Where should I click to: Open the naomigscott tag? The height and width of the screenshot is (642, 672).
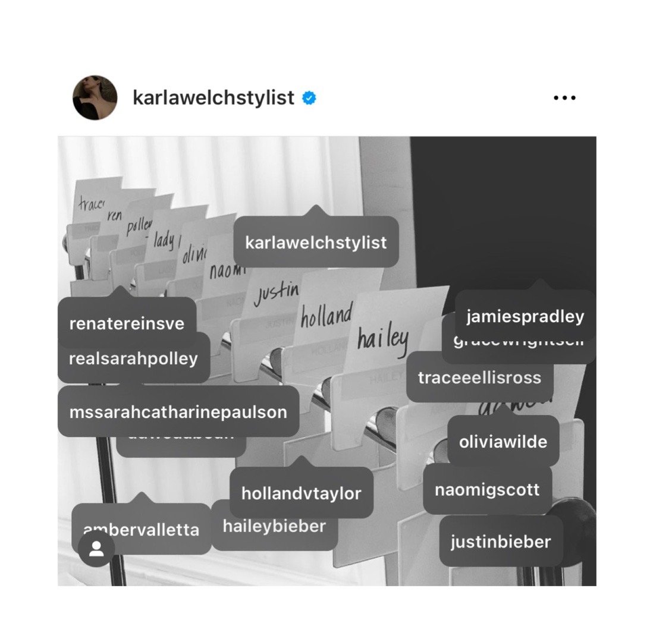(487, 490)
